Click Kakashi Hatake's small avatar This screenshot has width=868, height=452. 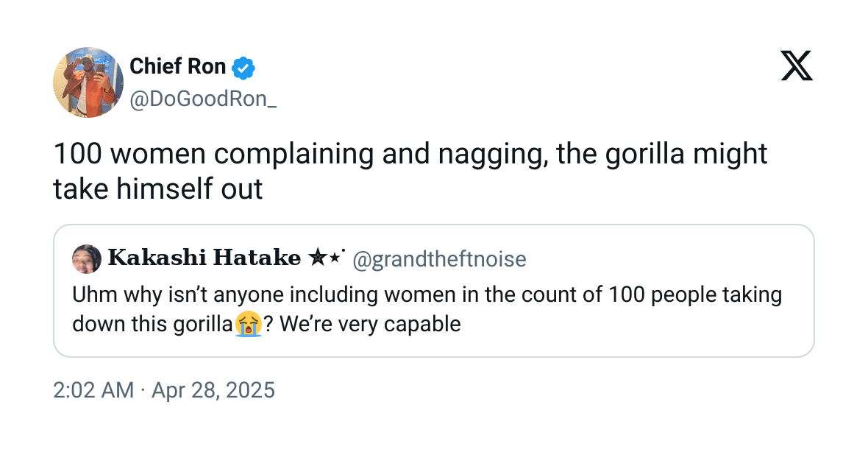point(87,258)
